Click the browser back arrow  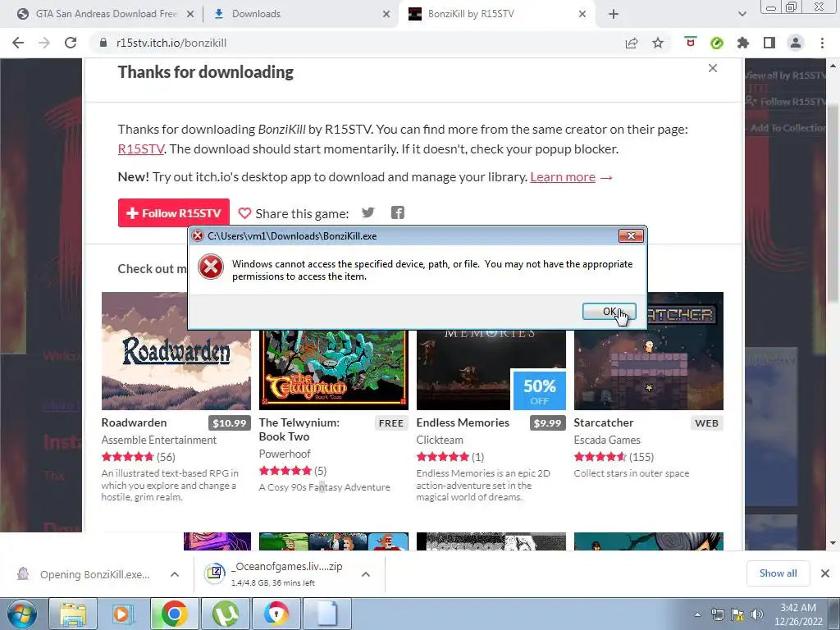(18, 43)
